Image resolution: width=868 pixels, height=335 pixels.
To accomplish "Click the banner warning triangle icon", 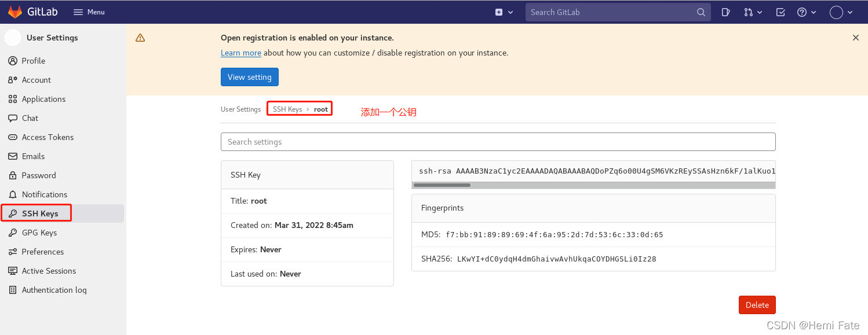I will click(x=140, y=38).
